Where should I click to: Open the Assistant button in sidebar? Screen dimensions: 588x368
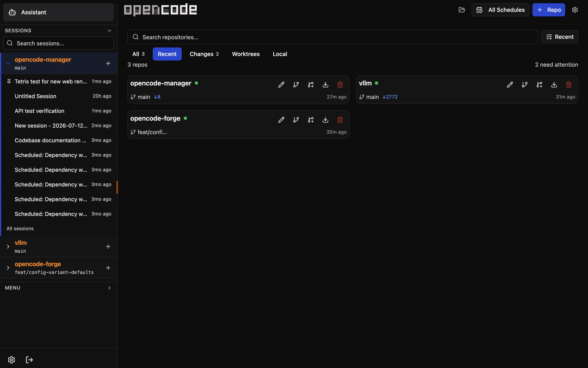59,12
